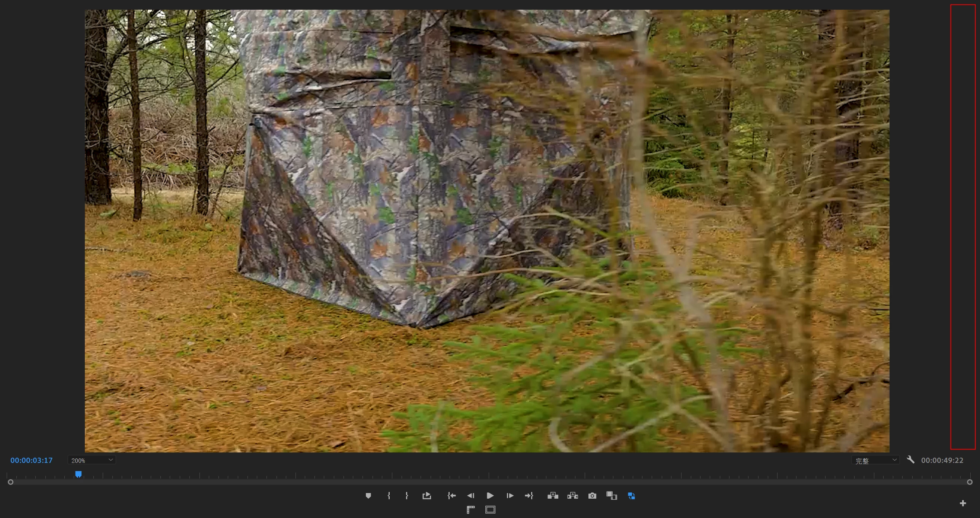Screen dimensions: 980x518
Task: Toggle the Safe Margins overlay button
Action: 491,510
